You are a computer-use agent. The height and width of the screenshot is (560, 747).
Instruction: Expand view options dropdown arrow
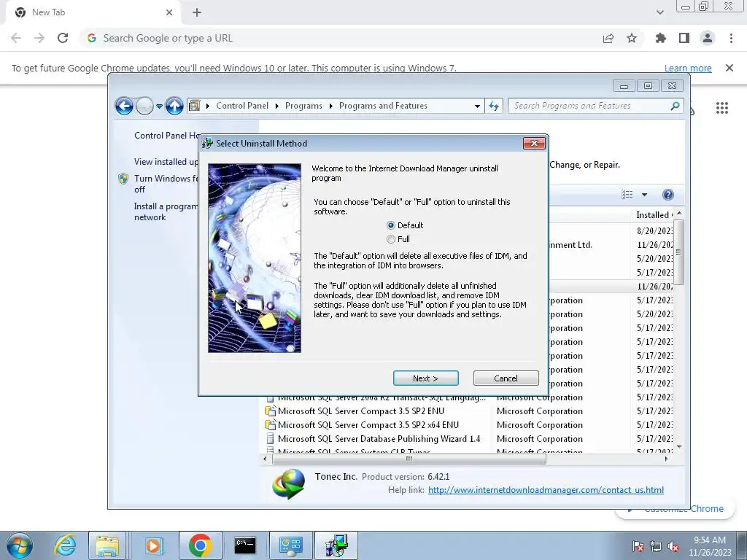[x=644, y=194]
